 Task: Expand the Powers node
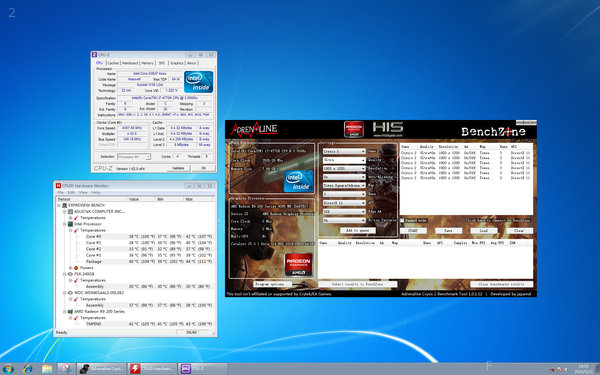pyautogui.click(x=71, y=268)
